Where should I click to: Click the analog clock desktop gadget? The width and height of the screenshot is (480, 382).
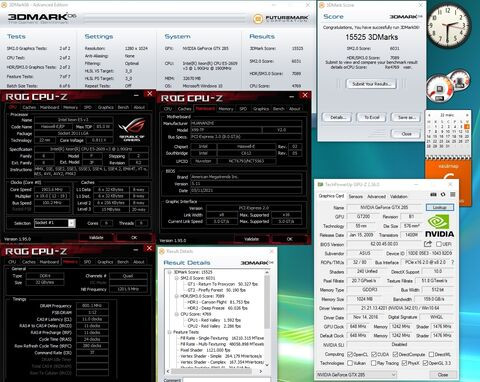(x=448, y=26)
